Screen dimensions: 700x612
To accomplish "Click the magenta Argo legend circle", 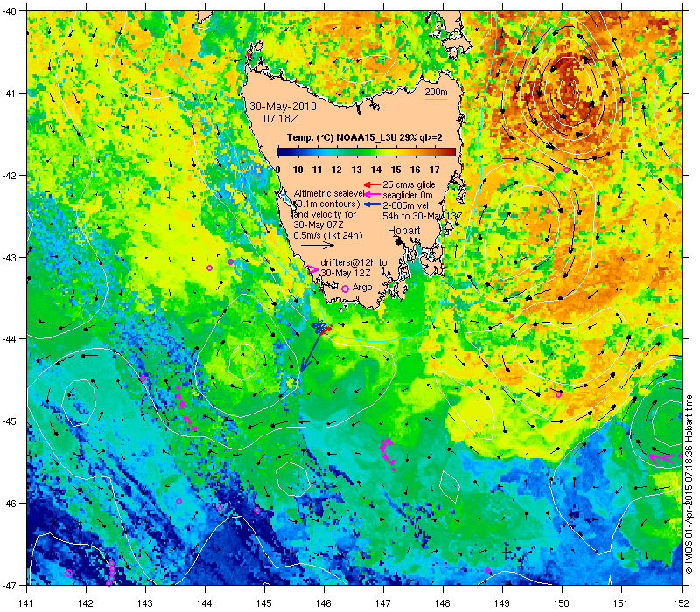I will tap(345, 289).
